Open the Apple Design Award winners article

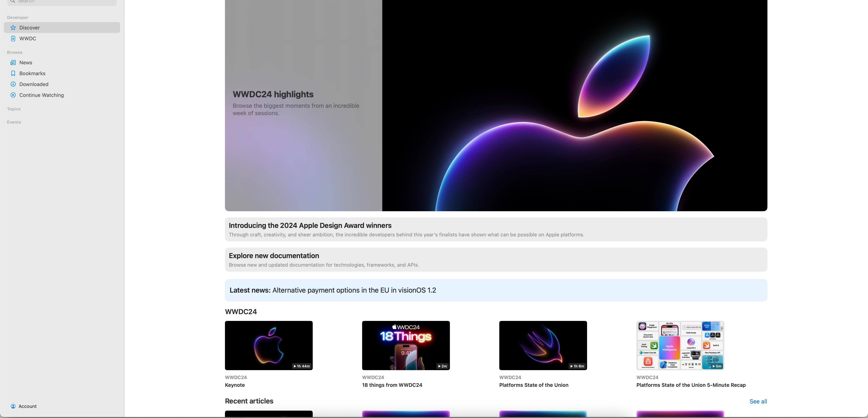496,230
